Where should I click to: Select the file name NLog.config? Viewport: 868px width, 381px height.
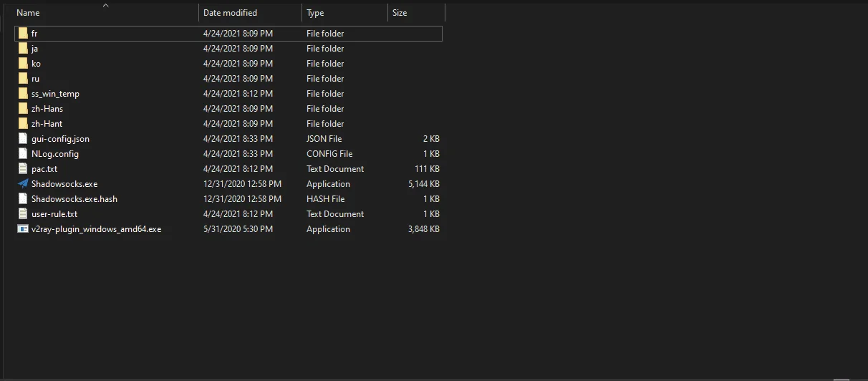pos(55,154)
